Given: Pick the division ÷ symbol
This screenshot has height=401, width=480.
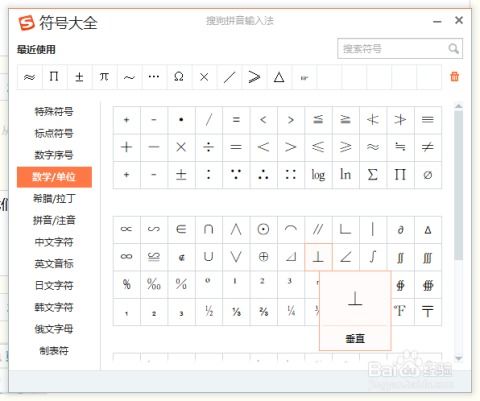Looking at the screenshot, I should point(209,147).
